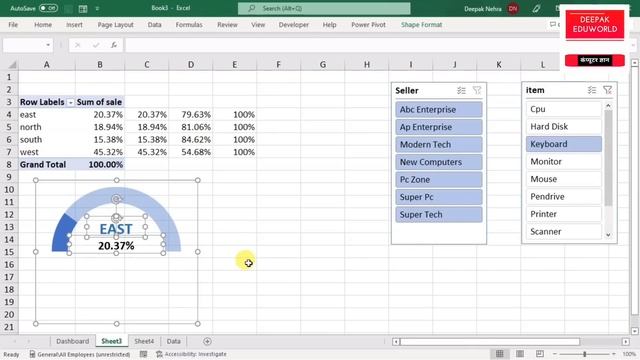This screenshot has width=640, height=360.
Task: Enable multi-select in item slicer
Action: click(x=592, y=90)
